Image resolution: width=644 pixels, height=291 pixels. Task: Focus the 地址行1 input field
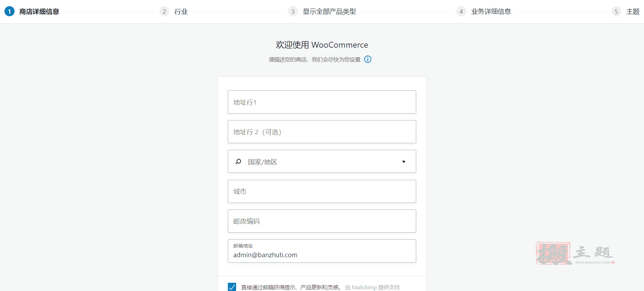pyautogui.click(x=322, y=102)
